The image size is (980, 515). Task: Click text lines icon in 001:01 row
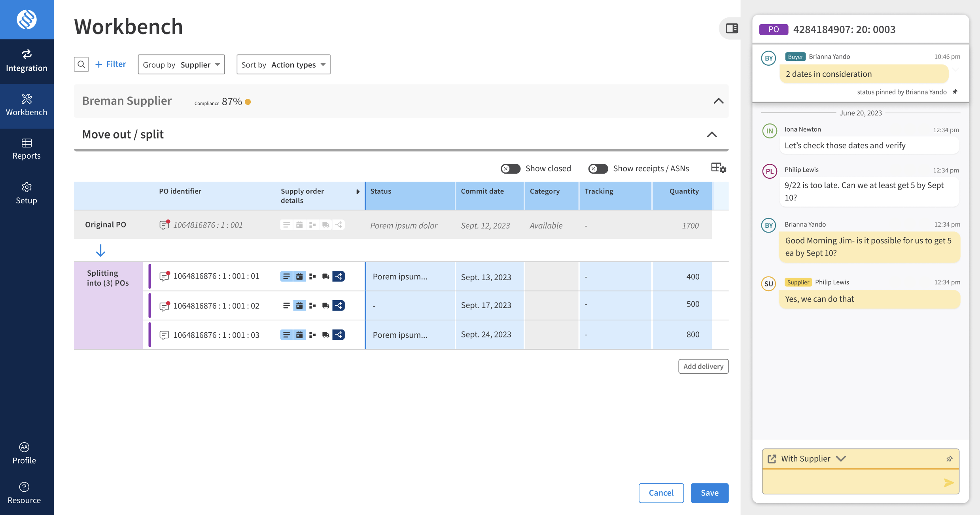[286, 276]
